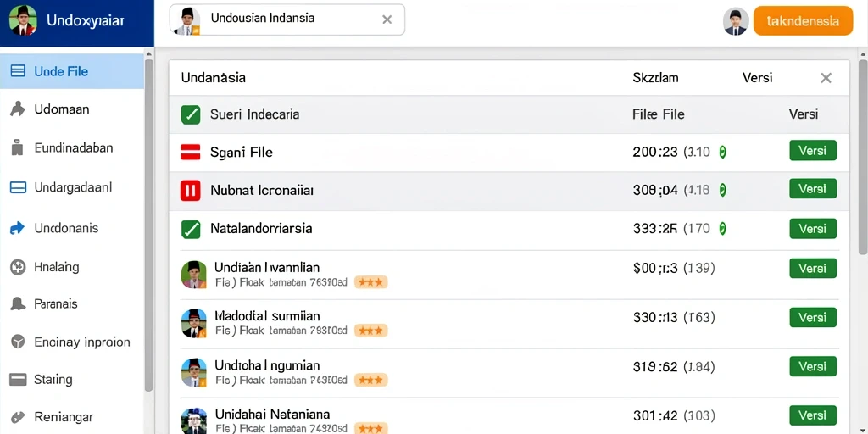
Task: Click Versi button for Undtoha Ingumian
Action: pyautogui.click(x=813, y=366)
